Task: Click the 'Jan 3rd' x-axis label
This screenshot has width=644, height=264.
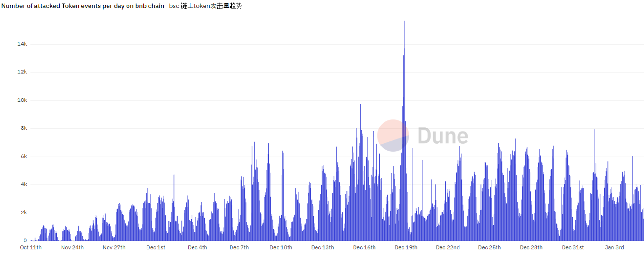Action: pos(614,248)
